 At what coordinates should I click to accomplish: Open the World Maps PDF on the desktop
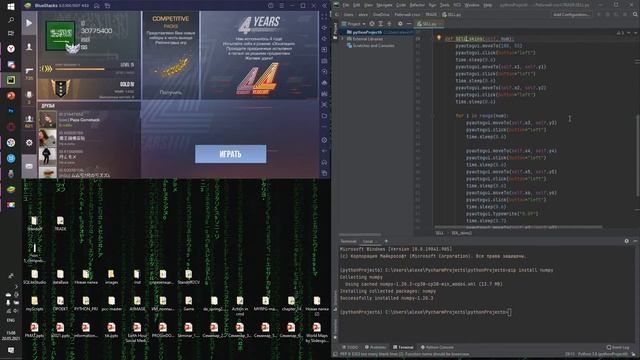click(316, 332)
